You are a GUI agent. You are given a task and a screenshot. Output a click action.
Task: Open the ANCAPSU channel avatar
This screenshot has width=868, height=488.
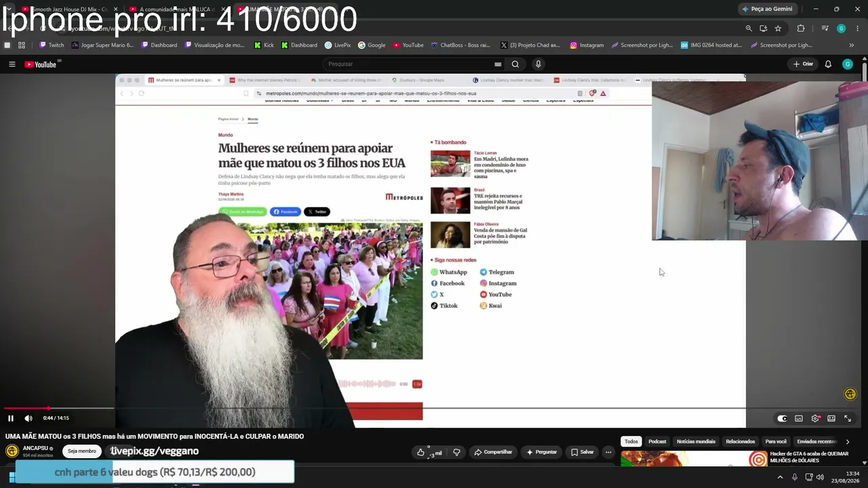12,451
